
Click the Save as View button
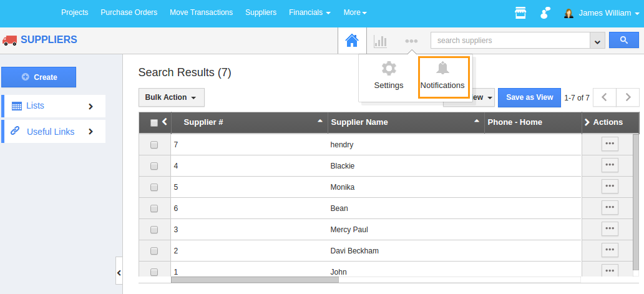point(529,97)
